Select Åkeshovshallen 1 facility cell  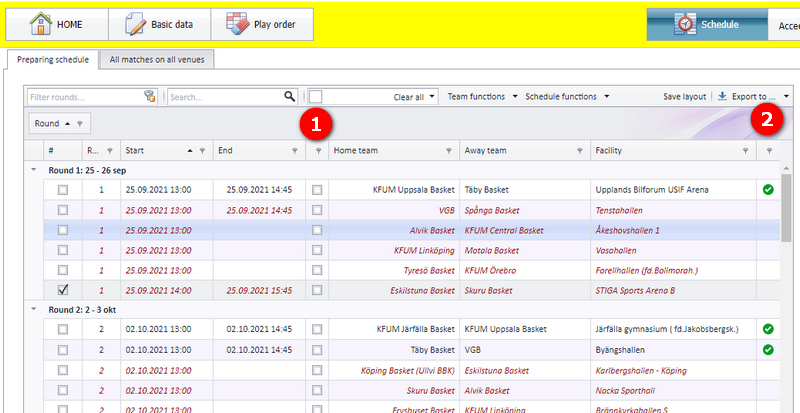pyautogui.click(x=673, y=230)
